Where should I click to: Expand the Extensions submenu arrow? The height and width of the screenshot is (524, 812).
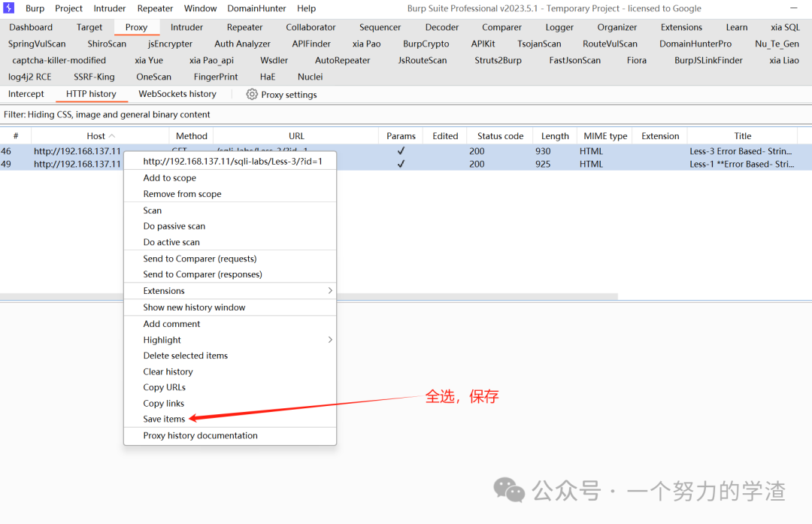pyautogui.click(x=330, y=290)
